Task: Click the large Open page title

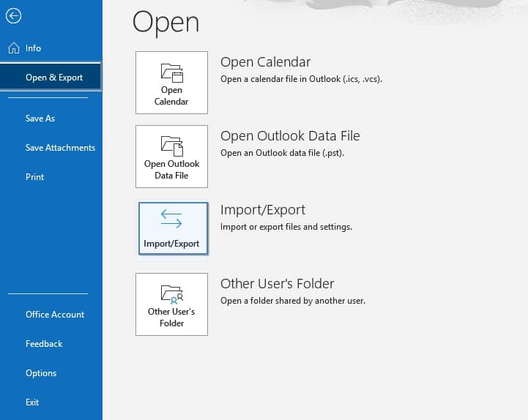Action: tap(166, 22)
